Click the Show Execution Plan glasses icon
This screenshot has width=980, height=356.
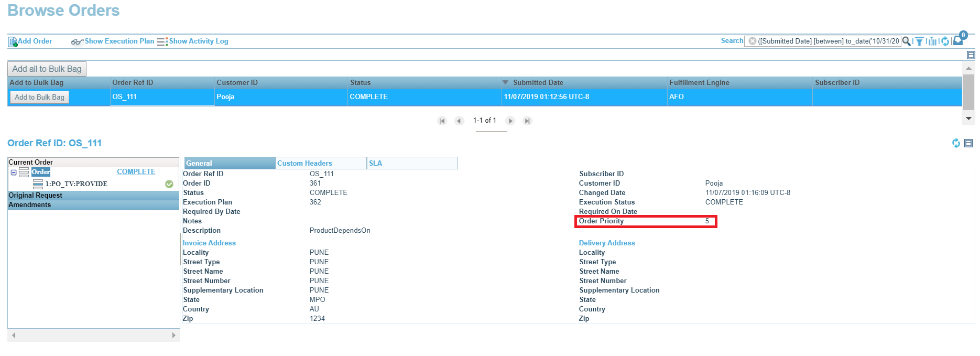(77, 41)
